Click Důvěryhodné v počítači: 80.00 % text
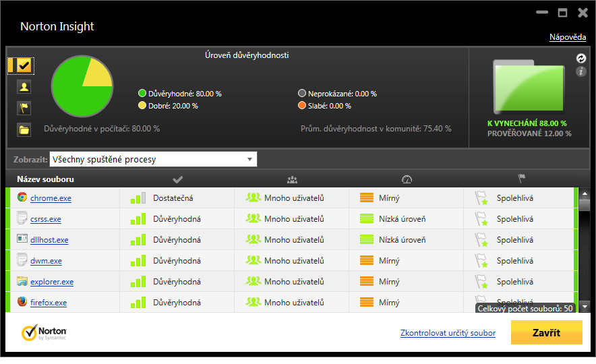The height and width of the screenshot is (364, 596). [102, 129]
